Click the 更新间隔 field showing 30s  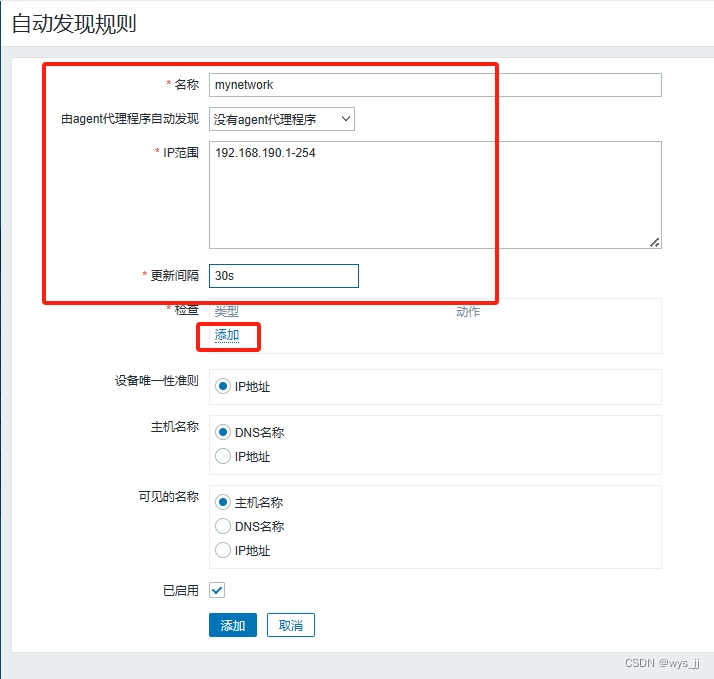pyautogui.click(x=284, y=276)
